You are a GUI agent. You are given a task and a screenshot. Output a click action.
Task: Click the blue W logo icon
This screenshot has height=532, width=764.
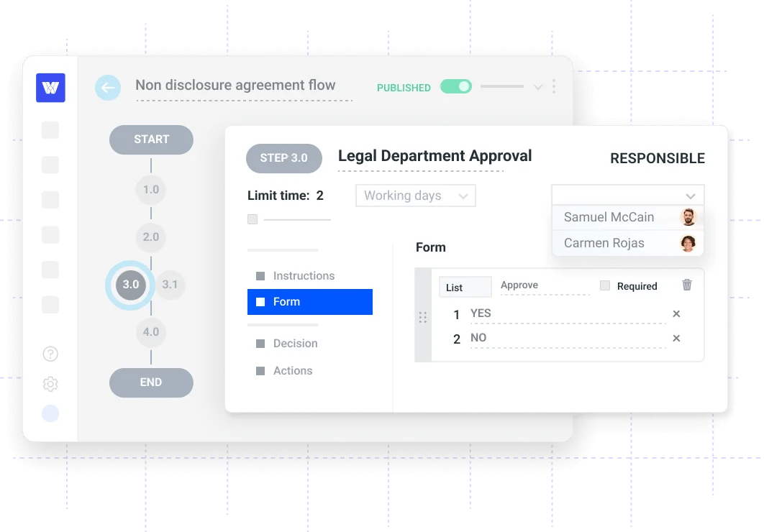[50, 88]
